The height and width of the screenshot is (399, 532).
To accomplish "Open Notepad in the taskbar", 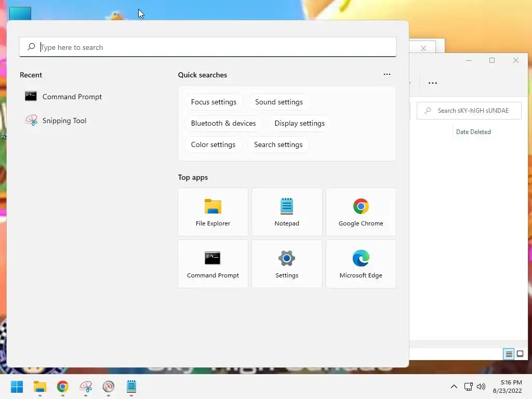I will (131, 387).
